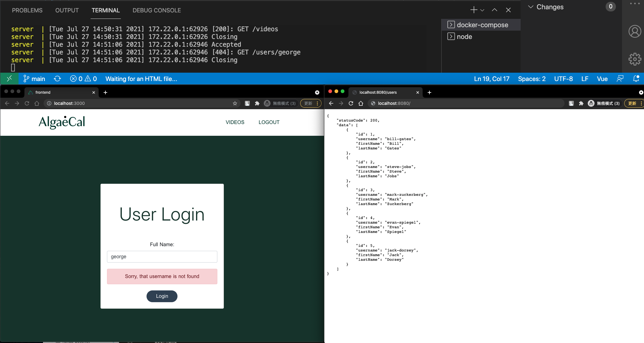Switch to the OUTPUT panel tab
Image resolution: width=644 pixels, height=343 pixels.
click(67, 10)
